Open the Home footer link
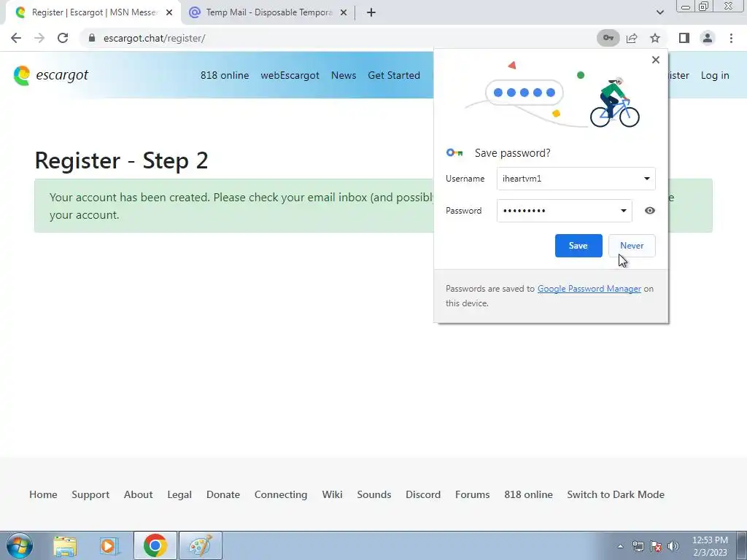 pos(43,494)
